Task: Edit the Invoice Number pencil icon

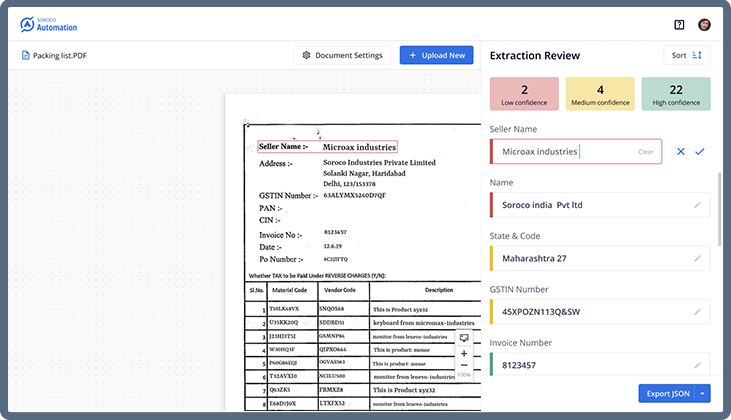Action: [697, 365]
